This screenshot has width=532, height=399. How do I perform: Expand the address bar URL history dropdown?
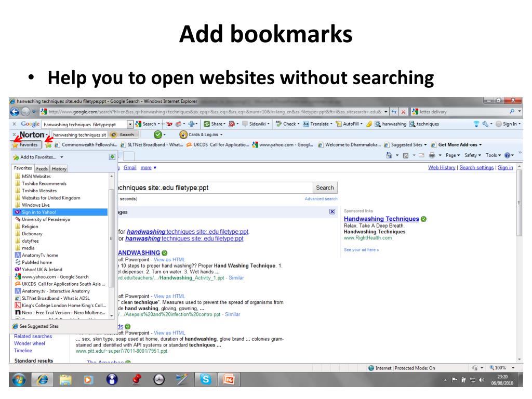tap(386, 112)
